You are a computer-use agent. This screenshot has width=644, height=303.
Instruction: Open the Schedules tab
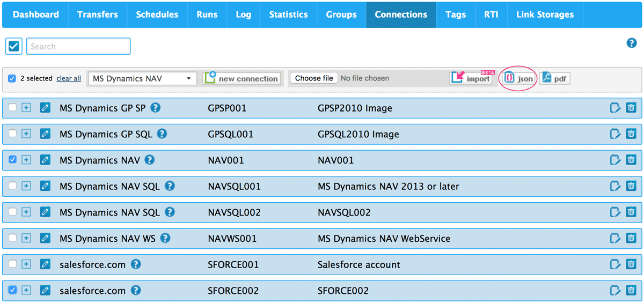(158, 14)
